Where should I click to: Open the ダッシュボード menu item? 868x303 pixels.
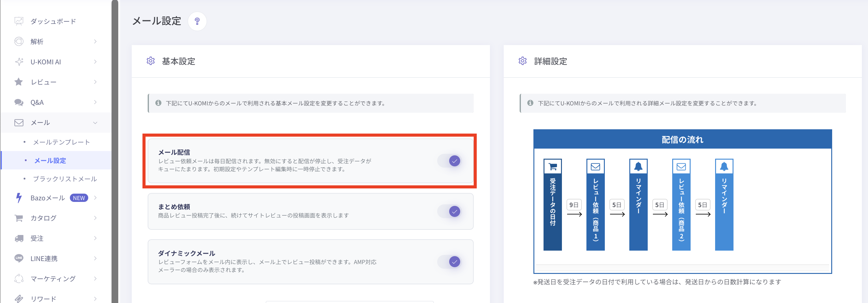click(x=56, y=21)
